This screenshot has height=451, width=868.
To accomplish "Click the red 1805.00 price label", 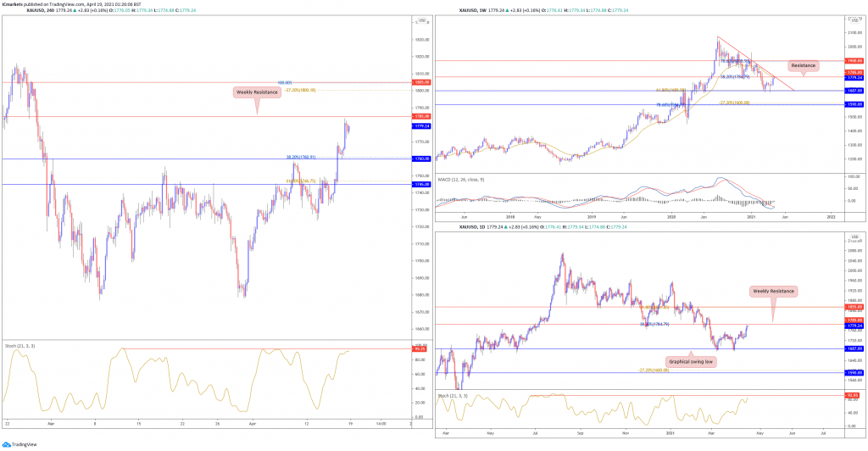I will coord(421,83).
